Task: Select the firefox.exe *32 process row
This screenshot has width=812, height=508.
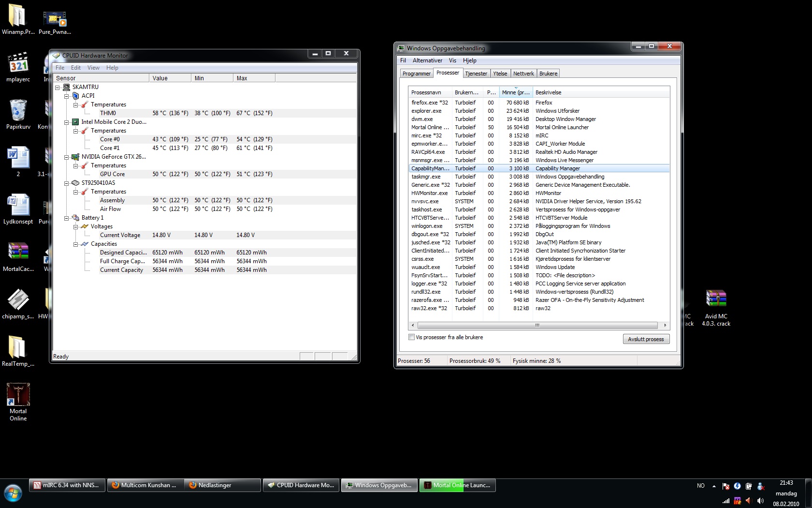Action: click(539, 103)
